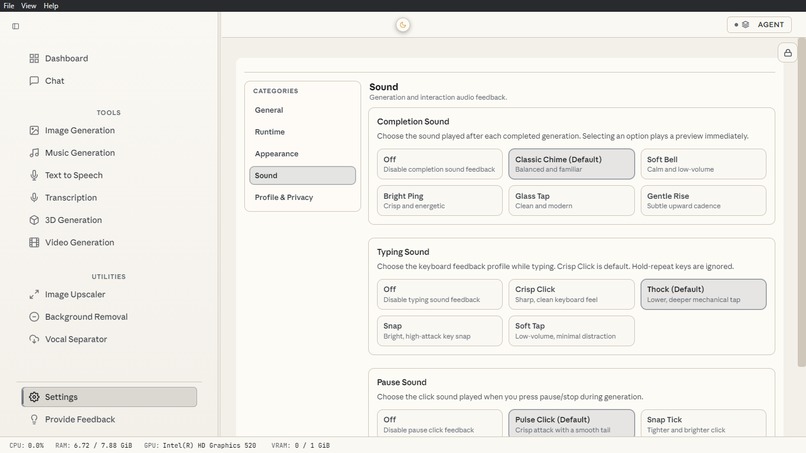Click the Background Removal circle icon
The height and width of the screenshot is (453, 806).
34,317
